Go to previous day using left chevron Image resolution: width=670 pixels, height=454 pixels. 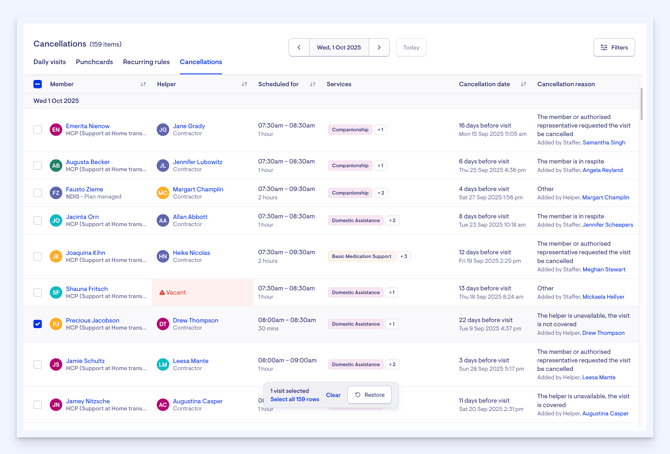pyautogui.click(x=299, y=47)
